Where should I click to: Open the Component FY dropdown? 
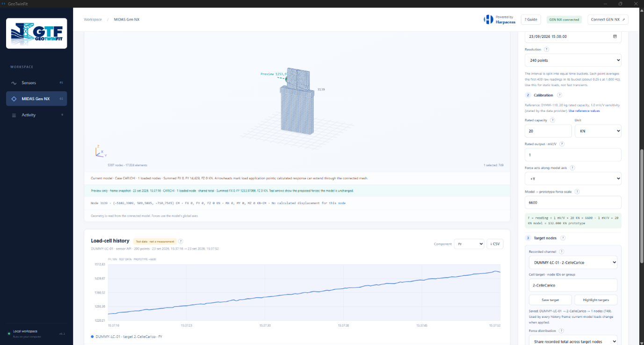[469, 244]
